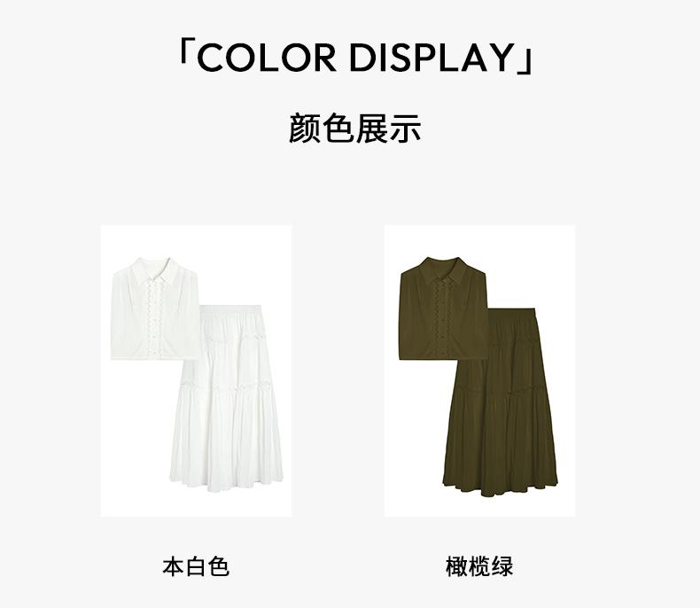
Task: Click the COLOR DISPLAY heading text
Action: tap(356, 57)
